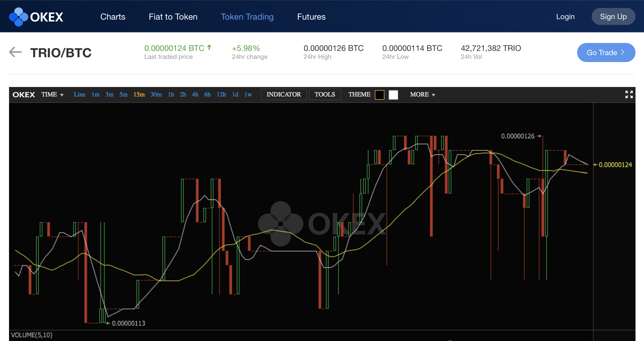Choose the white theme swatch

(393, 95)
